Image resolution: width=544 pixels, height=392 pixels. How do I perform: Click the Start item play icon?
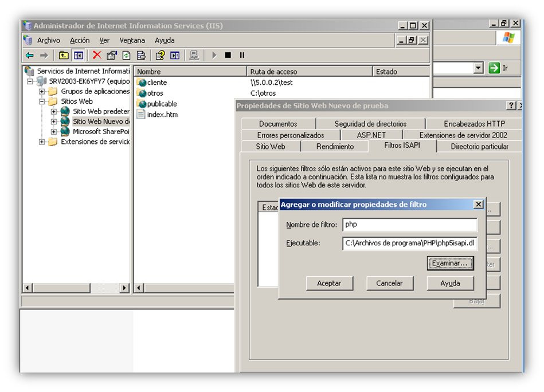pyautogui.click(x=214, y=55)
